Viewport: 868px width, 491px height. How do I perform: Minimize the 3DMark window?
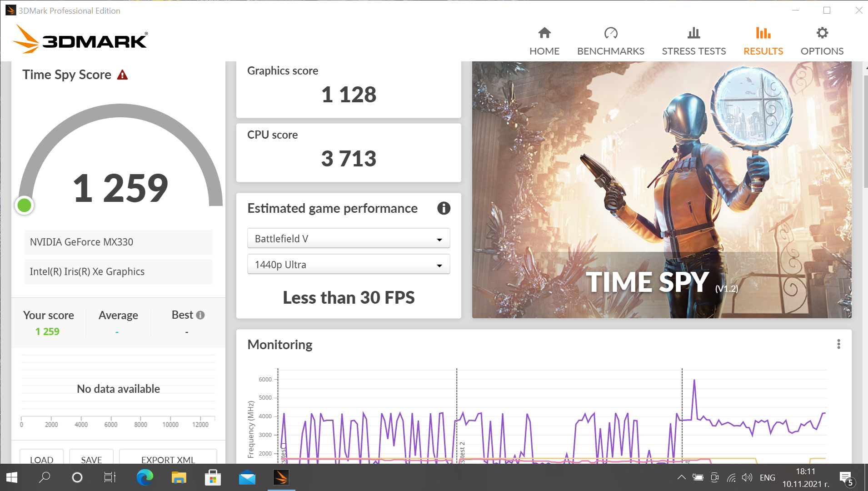pyautogui.click(x=795, y=10)
